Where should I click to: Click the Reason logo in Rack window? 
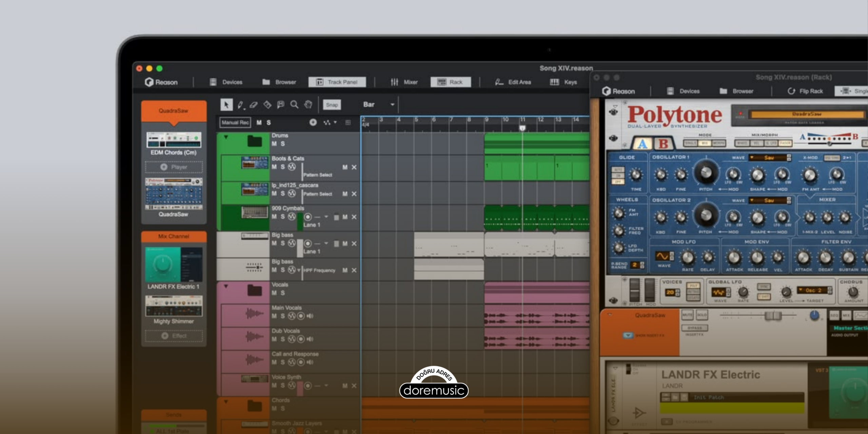[618, 91]
